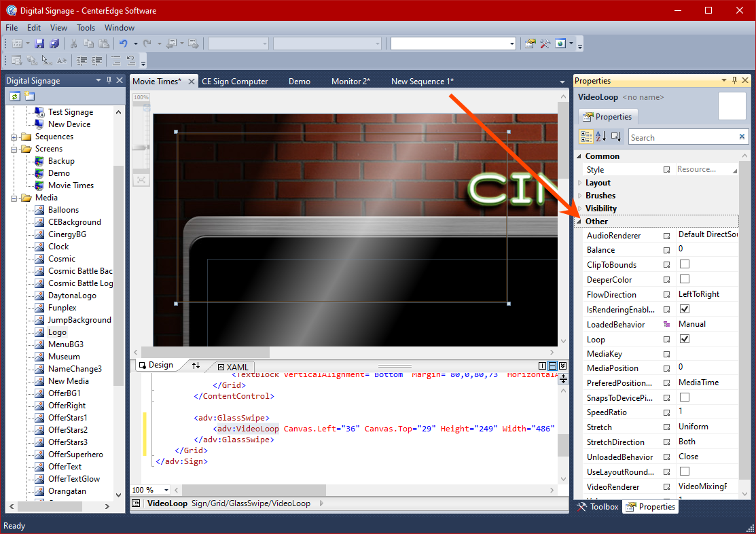Expand the Sequences folder in the tree
The height and width of the screenshot is (534, 756).
[x=14, y=137]
